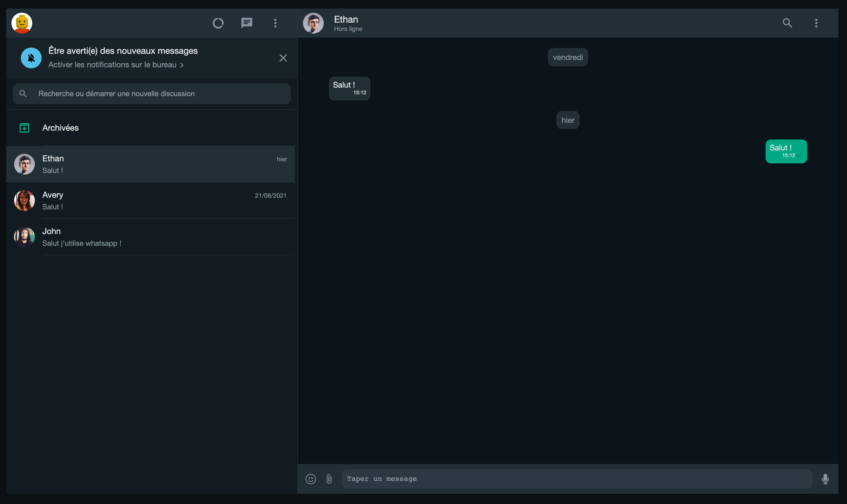Click the magnifier icon in sidebar search
This screenshot has height=504, width=847.
point(23,94)
